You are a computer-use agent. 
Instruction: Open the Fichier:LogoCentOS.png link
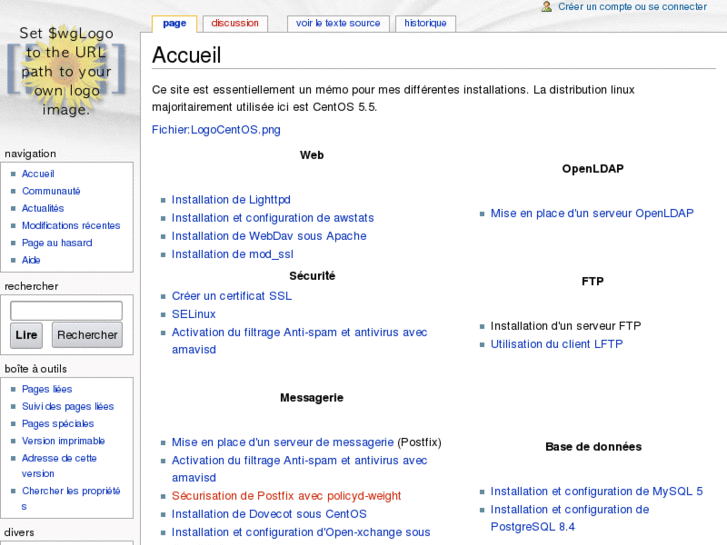(216, 129)
